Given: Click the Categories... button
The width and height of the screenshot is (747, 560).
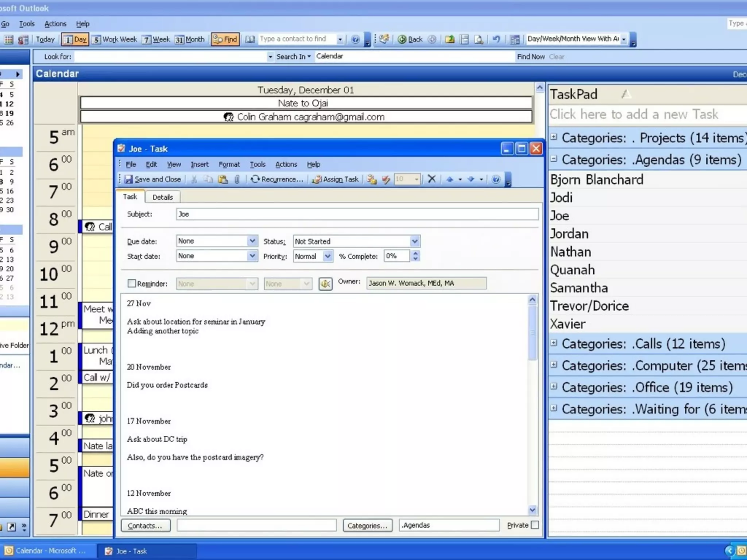Looking at the screenshot, I should 367,525.
